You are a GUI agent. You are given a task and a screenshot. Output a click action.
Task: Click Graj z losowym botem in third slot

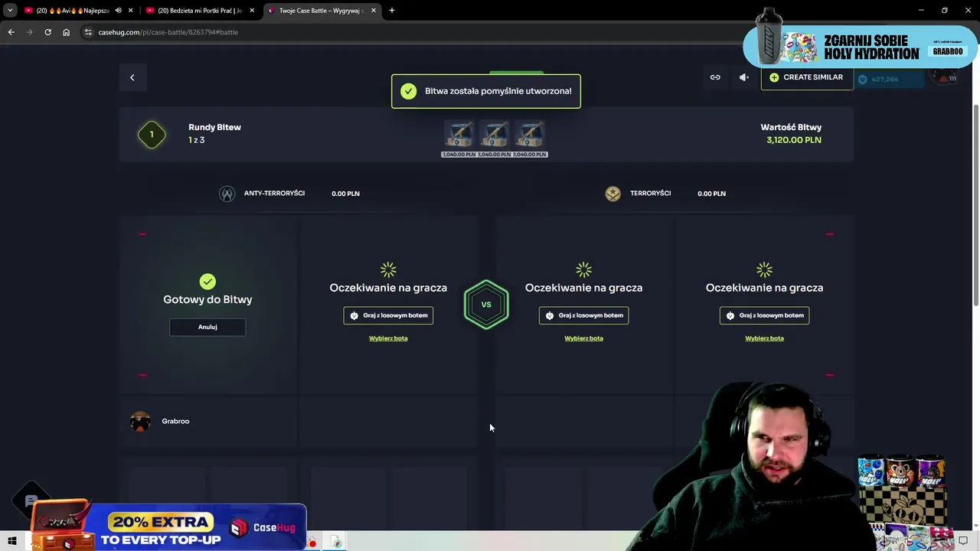pos(583,315)
